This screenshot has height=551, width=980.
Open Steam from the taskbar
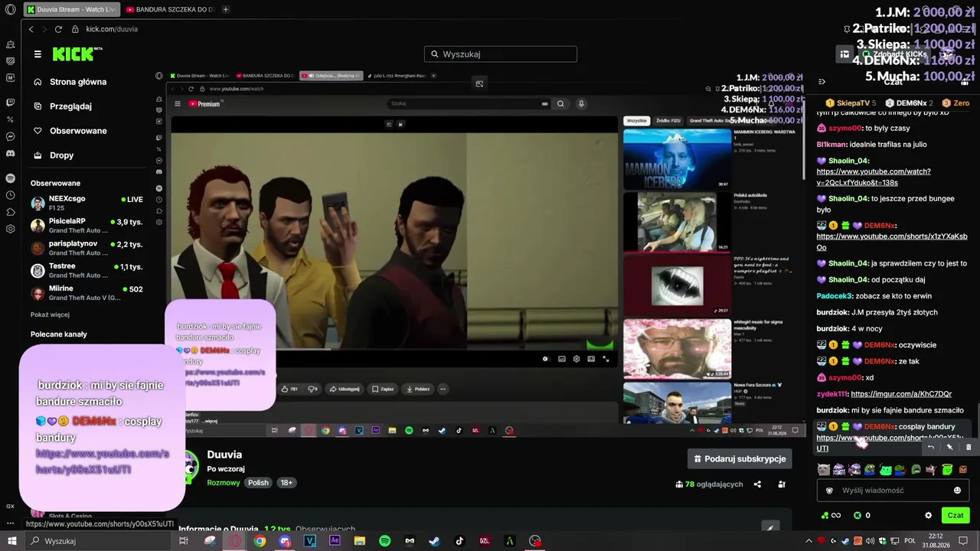coord(434,541)
